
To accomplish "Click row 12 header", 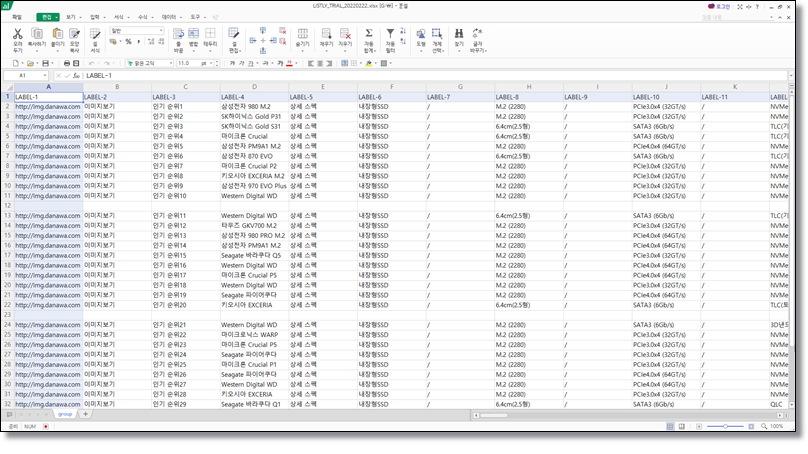I will [x=7, y=206].
